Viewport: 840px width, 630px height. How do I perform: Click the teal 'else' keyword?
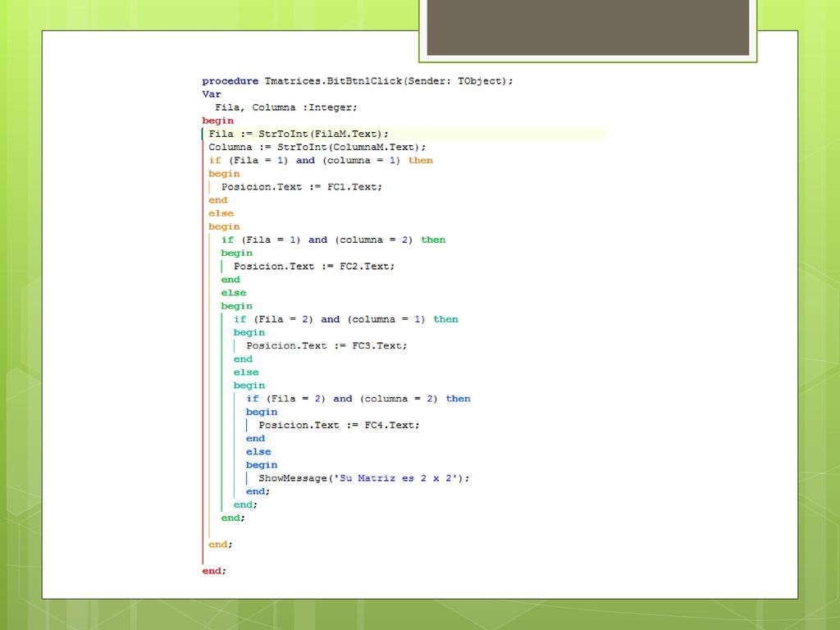pyautogui.click(x=246, y=372)
